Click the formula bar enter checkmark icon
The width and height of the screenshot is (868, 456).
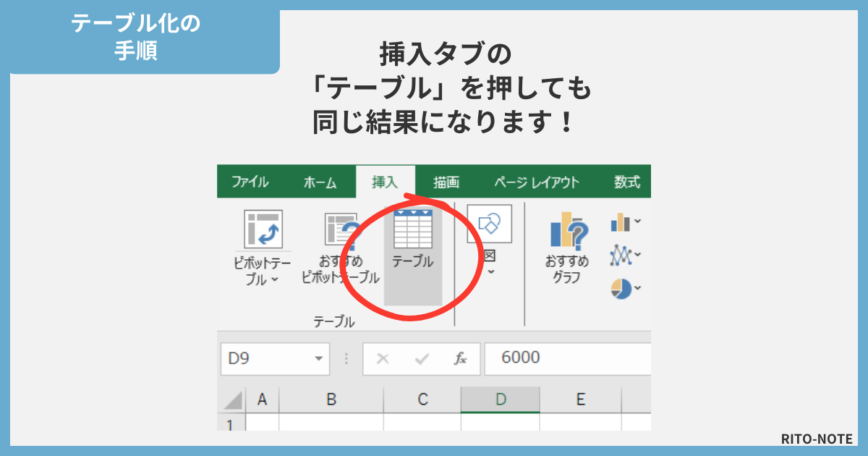point(422,356)
